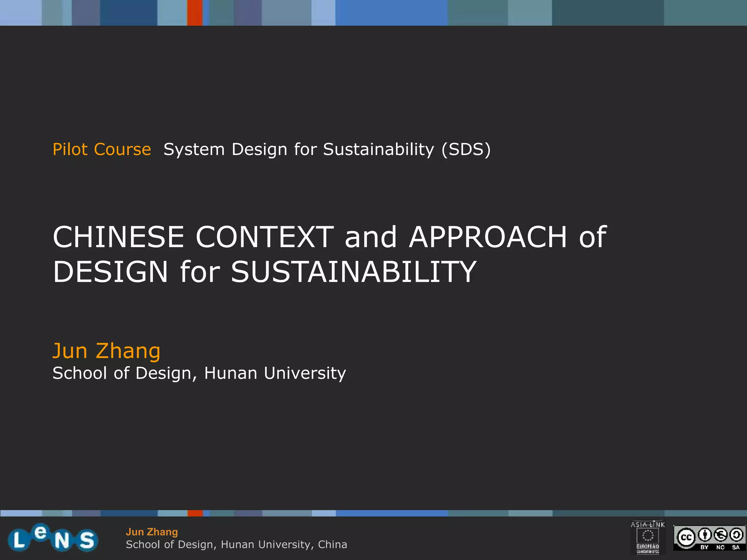
Task: Click the small footer 'Jun Zhang' name
Action: (152, 532)
